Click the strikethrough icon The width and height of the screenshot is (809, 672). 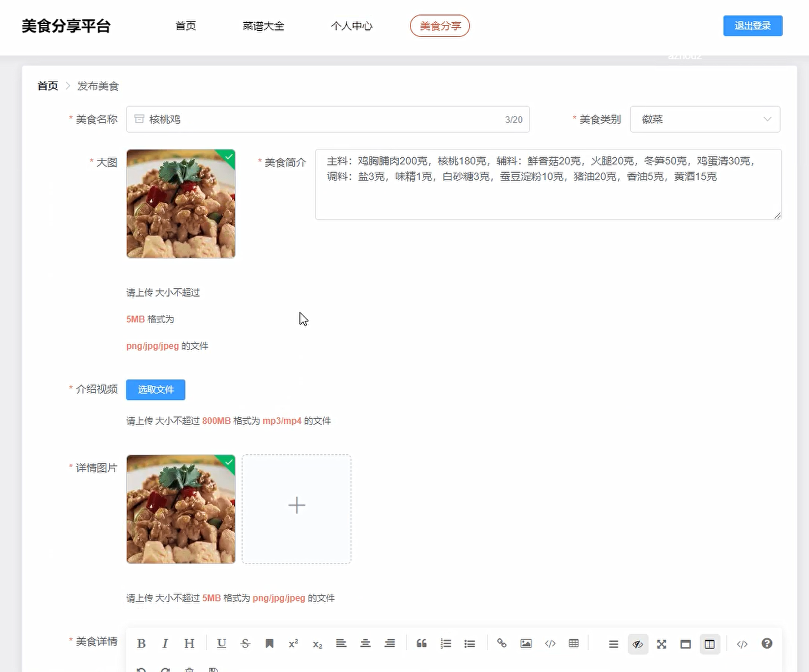(x=245, y=644)
